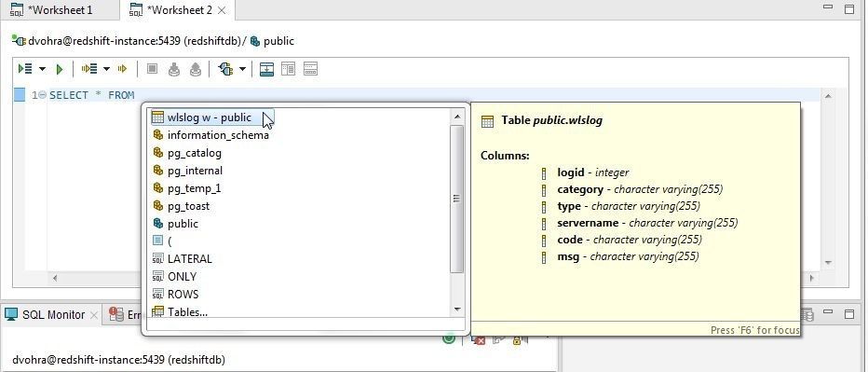
Task: Click the autocomplete list scroll down arrow
Action: pos(457,310)
